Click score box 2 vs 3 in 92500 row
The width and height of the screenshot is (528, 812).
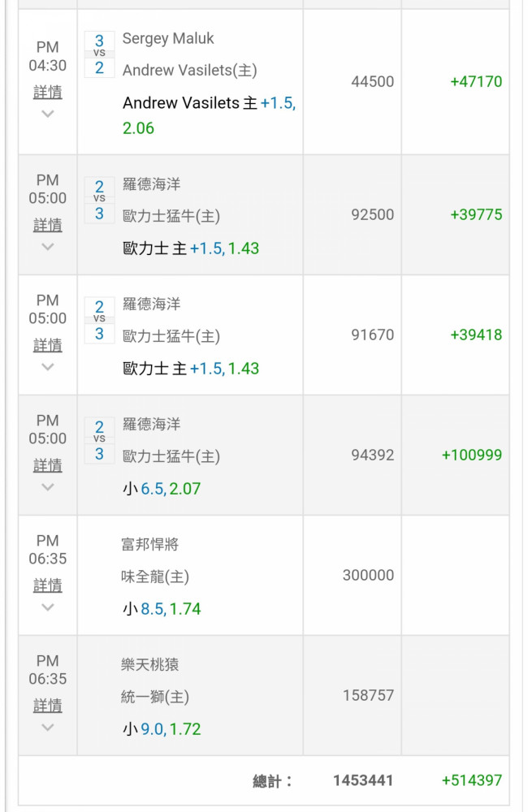click(99, 200)
